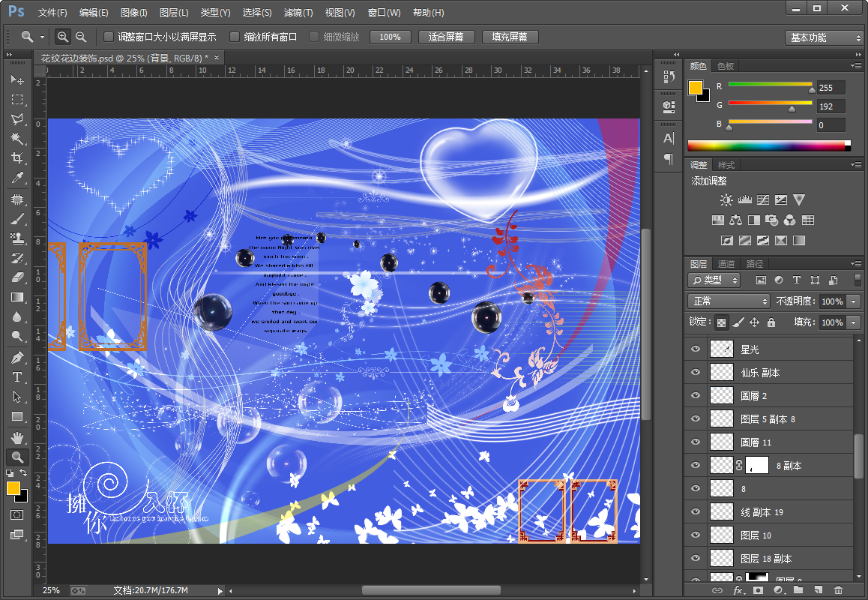Click the Zoom Out magnifier icon

click(x=81, y=37)
